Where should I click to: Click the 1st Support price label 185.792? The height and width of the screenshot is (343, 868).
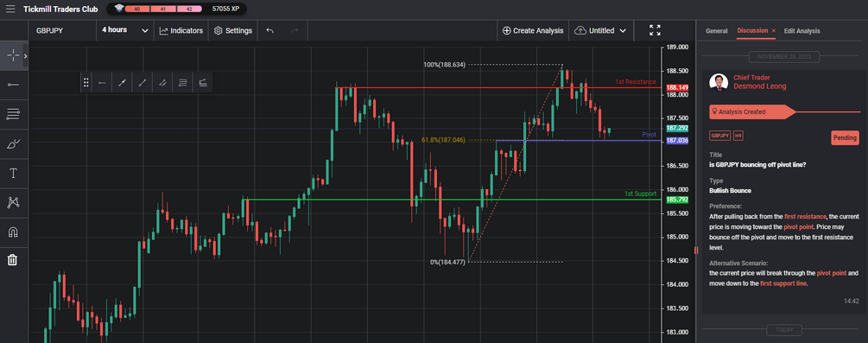(678, 200)
